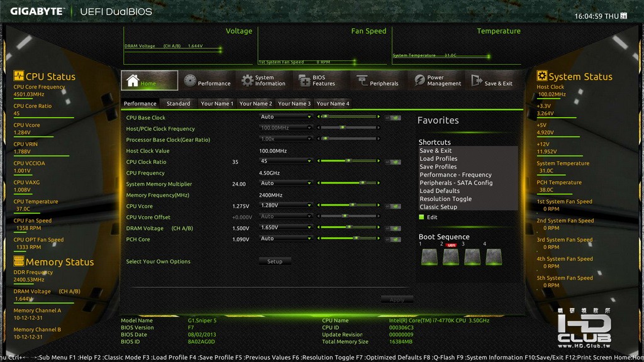Click the CPU Status header icon
This screenshot has width=644, height=362.
[x=18, y=76]
